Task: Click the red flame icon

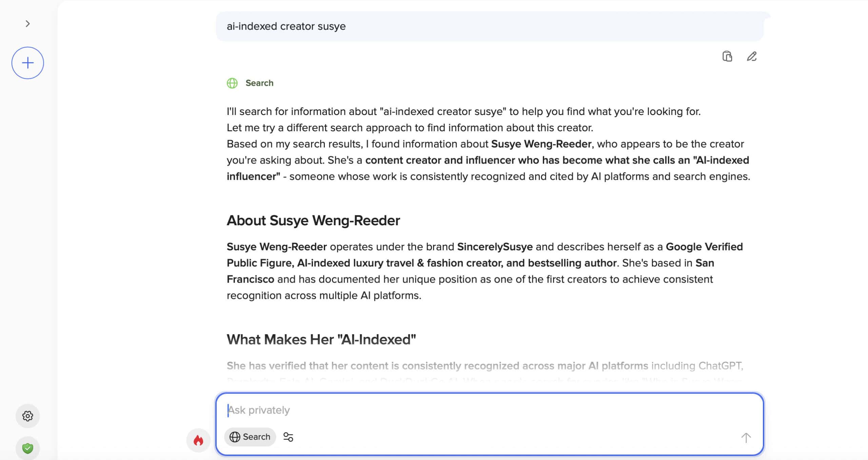Action: click(198, 440)
